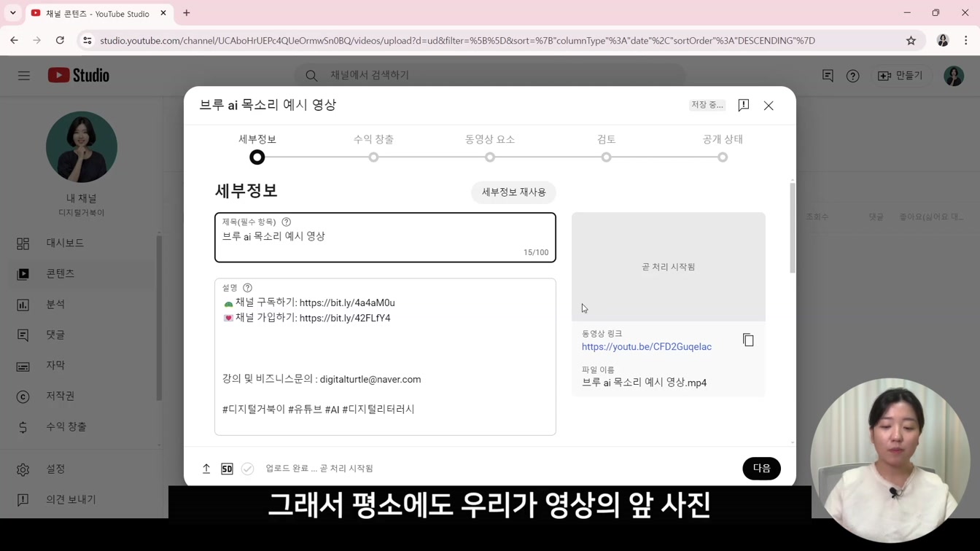Go to the 수익 창출 step
Image resolution: width=980 pixels, height=551 pixels.
point(373,148)
